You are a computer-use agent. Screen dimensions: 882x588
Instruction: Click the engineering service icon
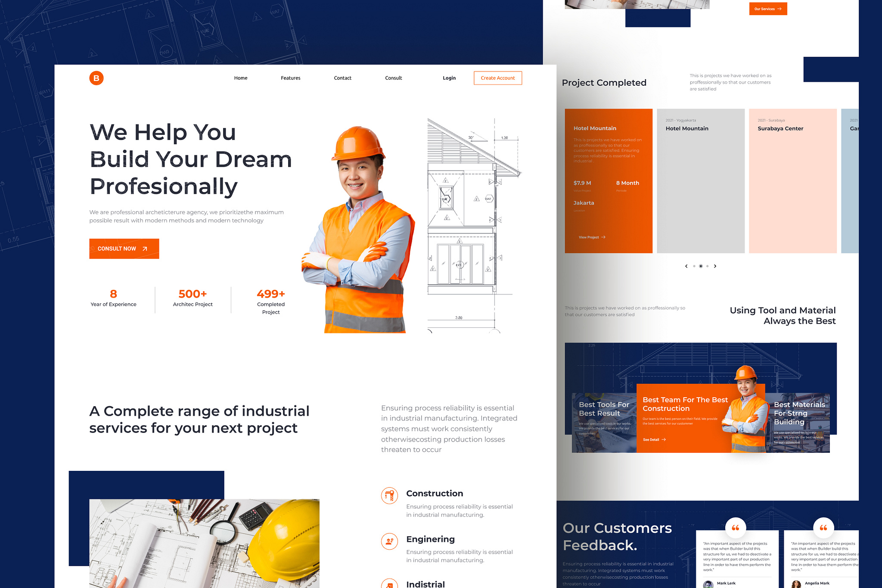[388, 541]
